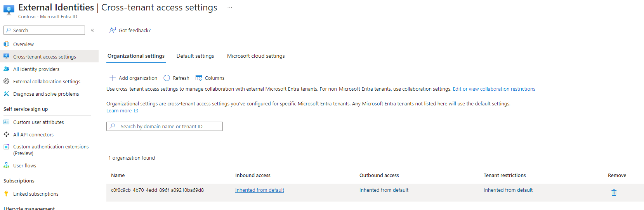Click Remove column header
The width and height of the screenshot is (644, 210).
617,176
